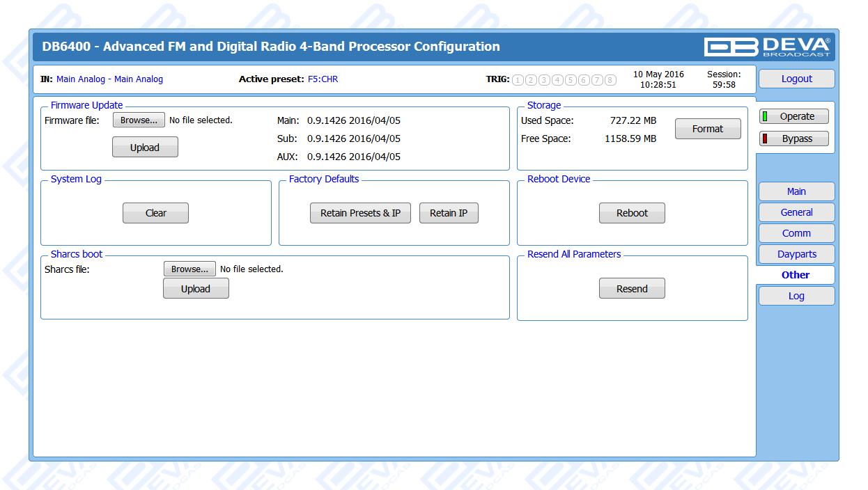Clear the system log
The width and height of the screenshot is (868, 490).
point(155,213)
